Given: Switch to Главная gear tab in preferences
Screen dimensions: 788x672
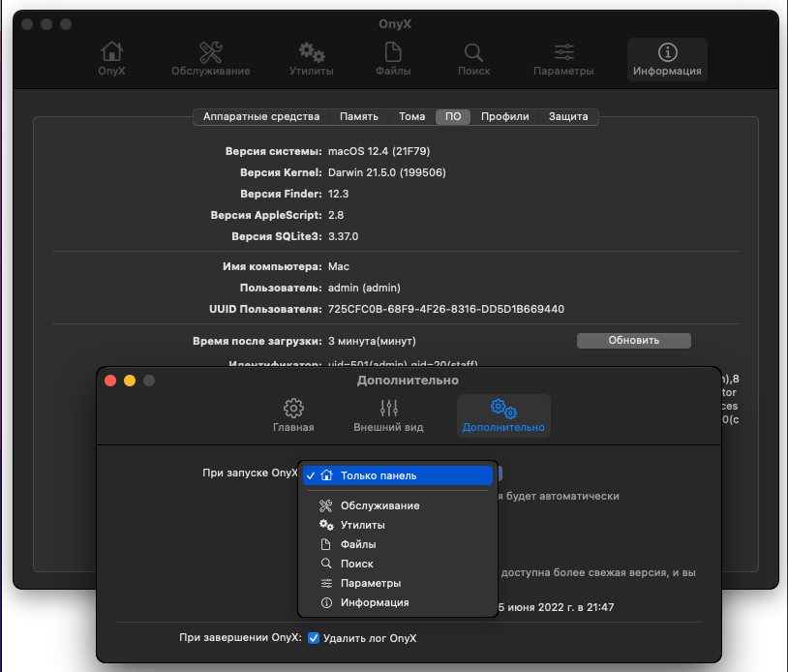Looking at the screenshot, I should coord(293,415).
